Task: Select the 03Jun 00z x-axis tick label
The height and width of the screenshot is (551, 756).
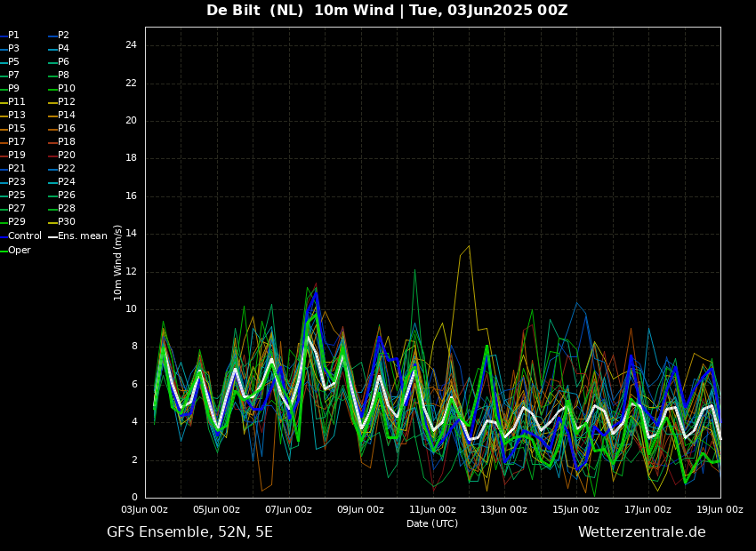Action: 145,510
